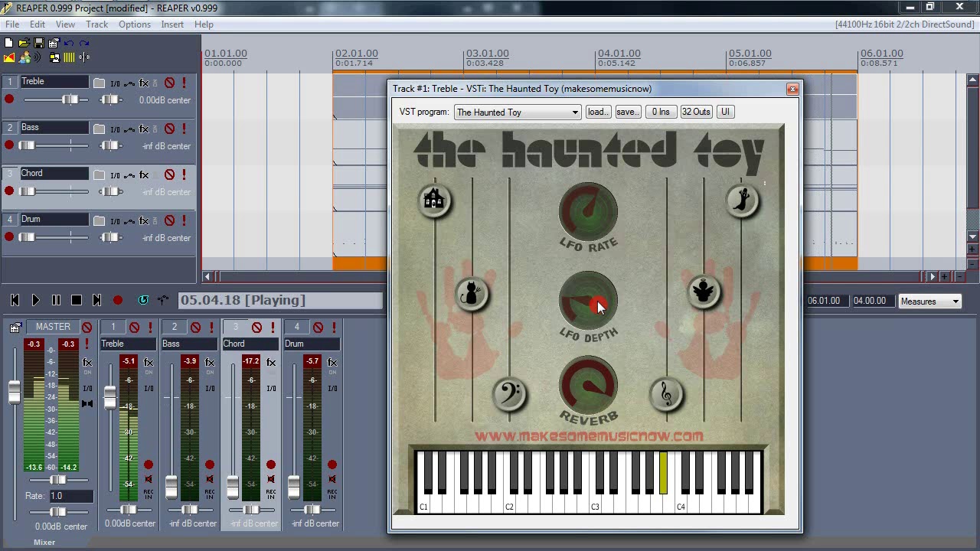Mute the Bass track in track panel
This screenshot has height=551, width=980.
coord(169,129)
